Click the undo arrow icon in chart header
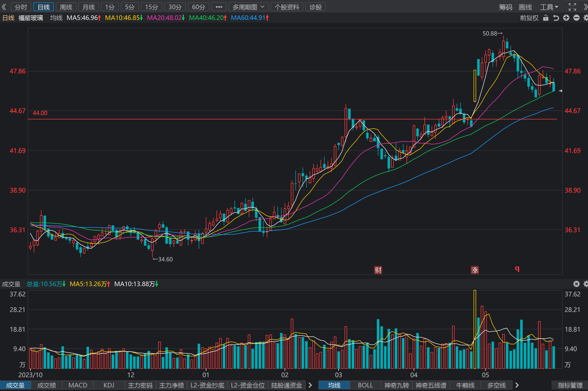588x391 pixels. tap(556, 18)
